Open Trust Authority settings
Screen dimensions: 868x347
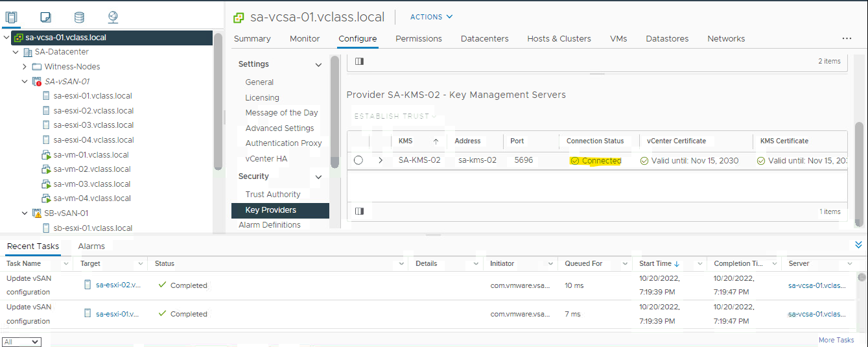tap(273, 195)
